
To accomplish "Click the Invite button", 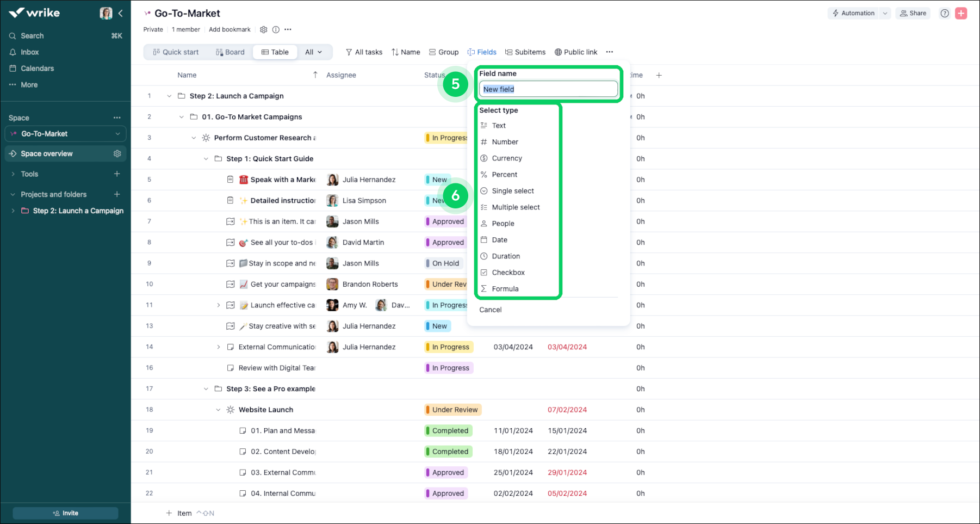I will coord(65,513).
